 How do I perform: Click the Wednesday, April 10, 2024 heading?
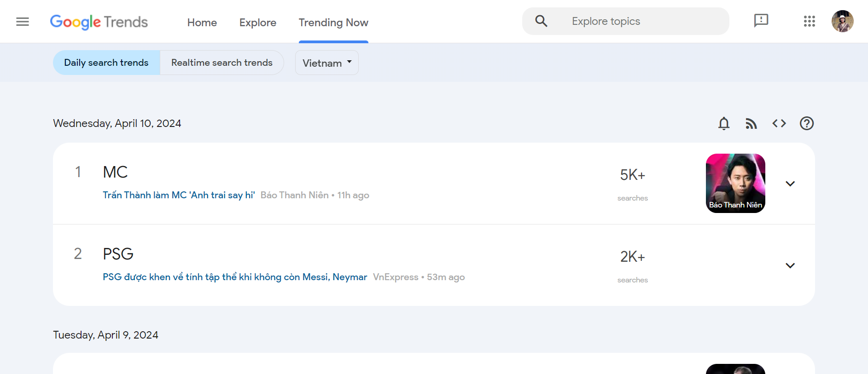(117, 123)
